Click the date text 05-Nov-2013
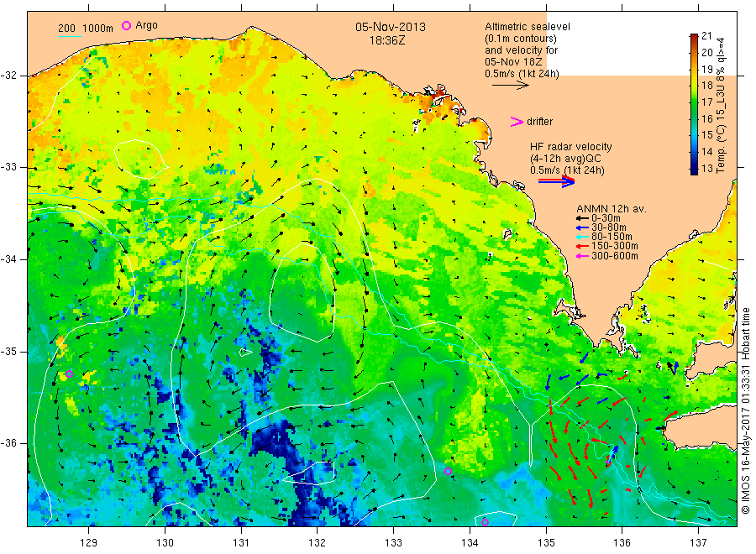The width and height of the screenshot is (756, 554). point(391,27)
